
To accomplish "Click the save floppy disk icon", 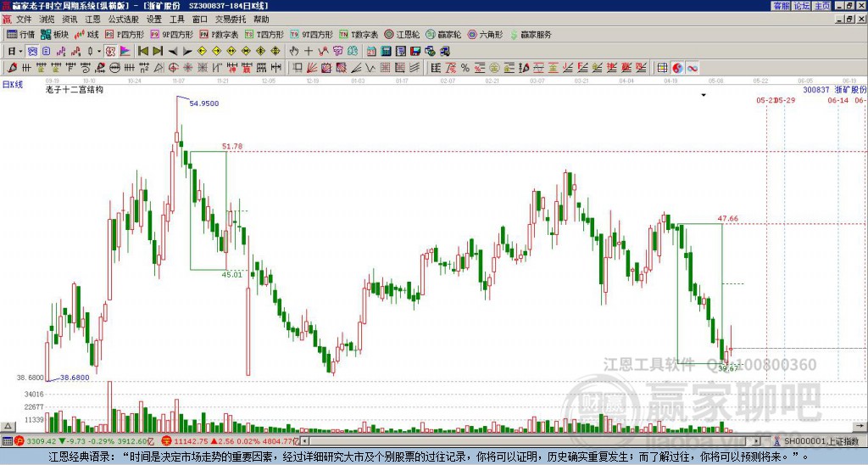I will 415,52.
